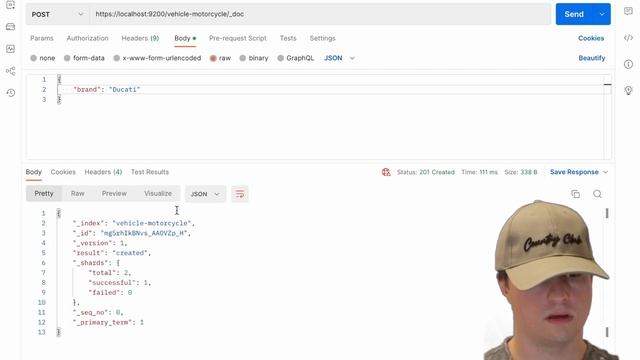Viewport: 640px width, 360px height.
Task: Switch to the request Settings tab
Action: 322,38
